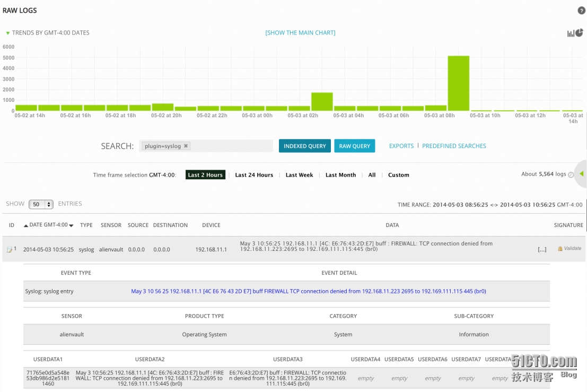
Task: Open the help question mark icon
Action: pyautogui.click(x=581, y=11)
